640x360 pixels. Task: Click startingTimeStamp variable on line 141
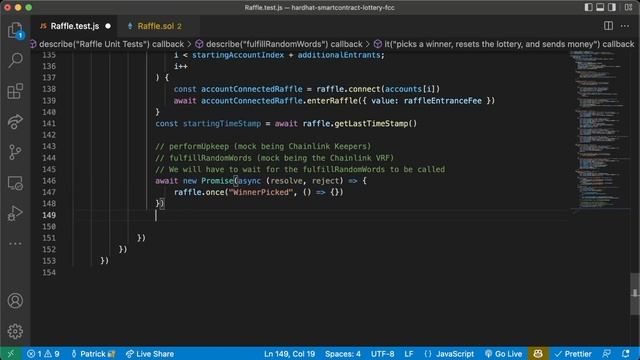coord(222,124)
